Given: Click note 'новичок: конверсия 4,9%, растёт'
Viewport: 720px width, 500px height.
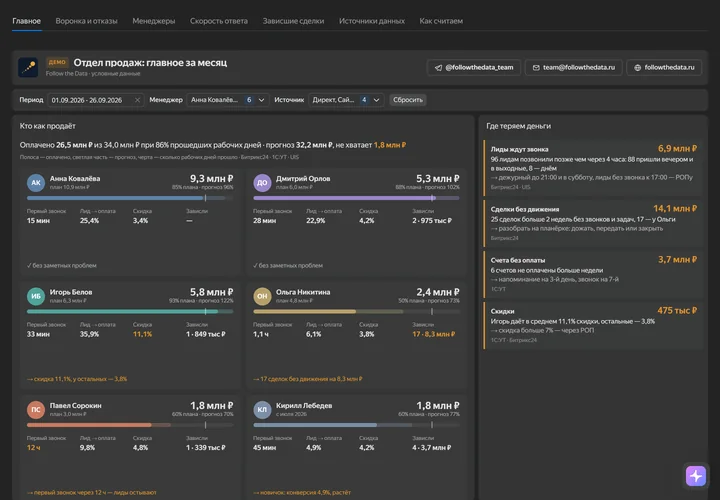Looking at the screenshot, I should [x=302, y=493].
